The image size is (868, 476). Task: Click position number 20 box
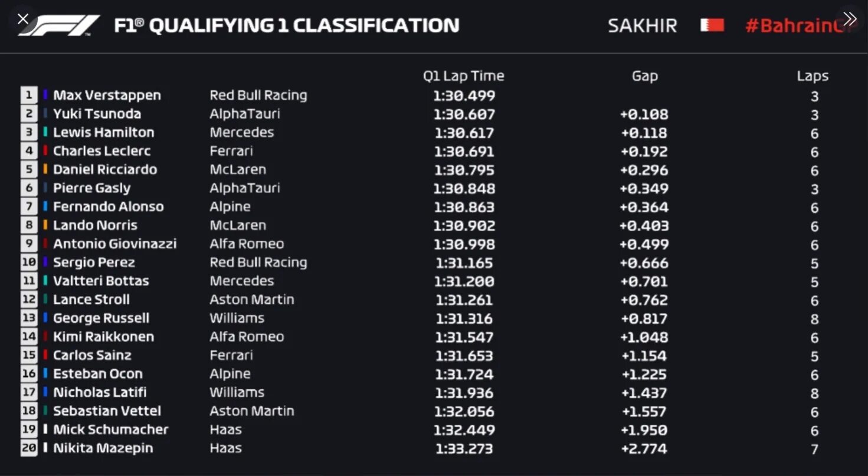coord(29,448)
